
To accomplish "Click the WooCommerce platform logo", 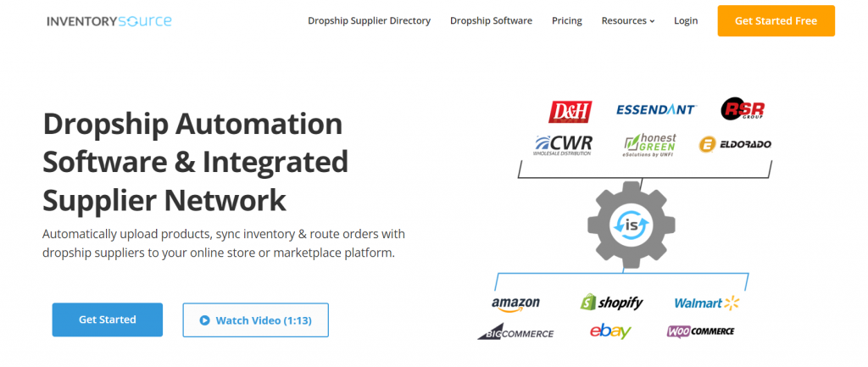I will tap(700, 331).
